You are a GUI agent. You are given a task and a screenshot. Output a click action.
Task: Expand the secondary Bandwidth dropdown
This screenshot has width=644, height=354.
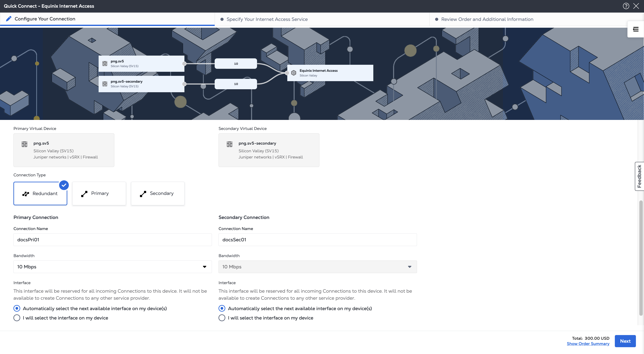pyautogui.click(x=318, y=267)
